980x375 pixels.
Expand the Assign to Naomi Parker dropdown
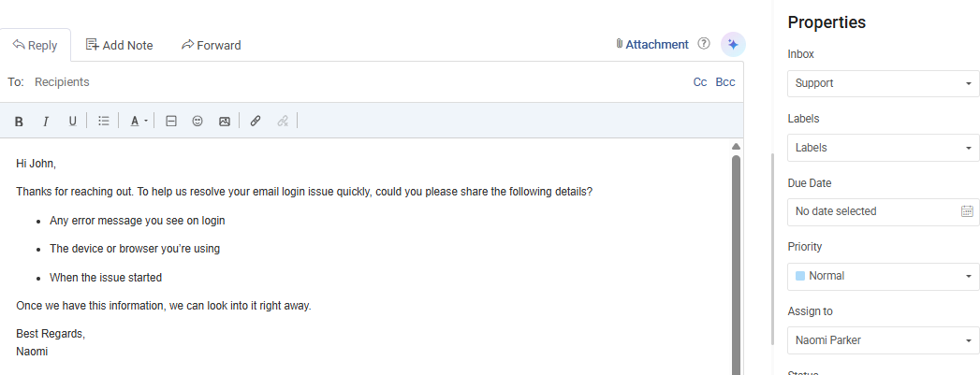tap(883, 340)
